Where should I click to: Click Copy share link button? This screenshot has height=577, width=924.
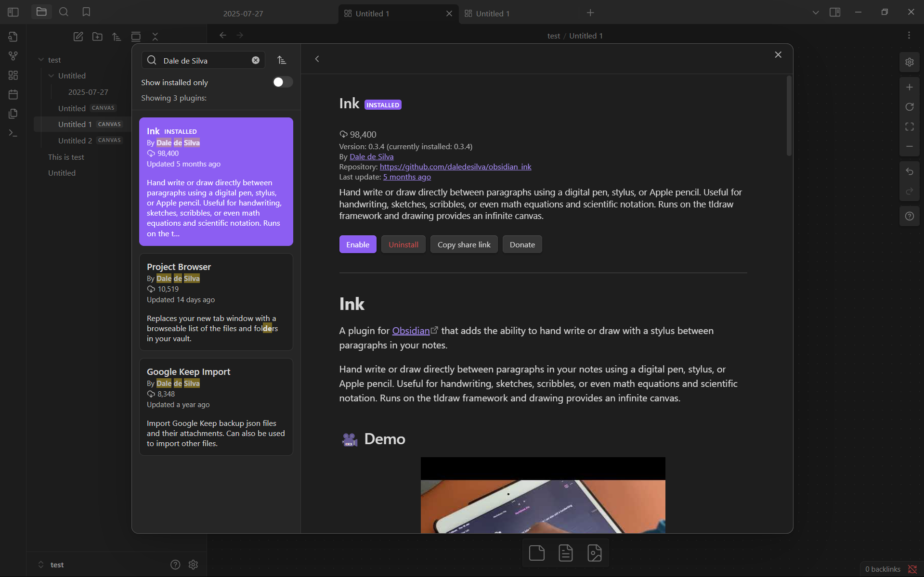(464, 244)
